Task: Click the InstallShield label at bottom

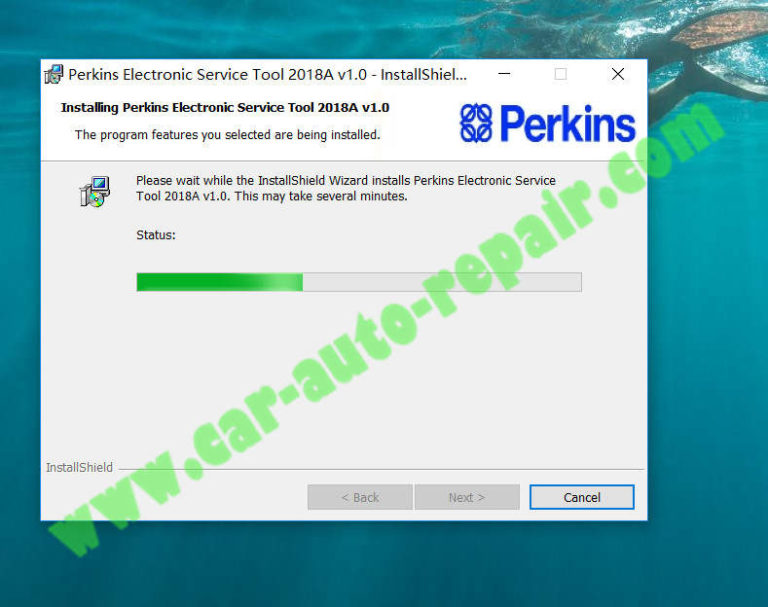Action: (x=79, y=467)
